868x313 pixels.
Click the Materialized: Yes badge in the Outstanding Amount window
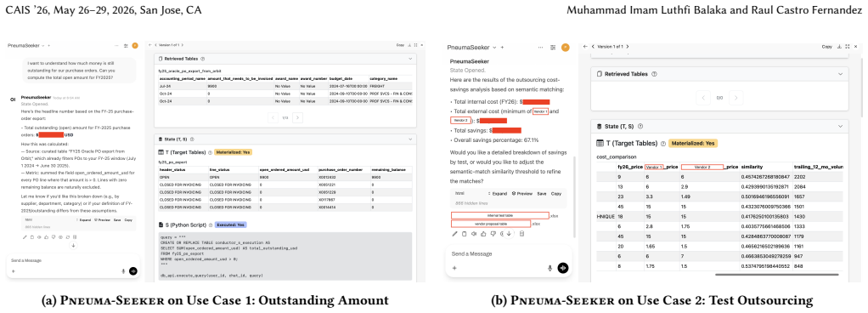click(x=233, y=151)
